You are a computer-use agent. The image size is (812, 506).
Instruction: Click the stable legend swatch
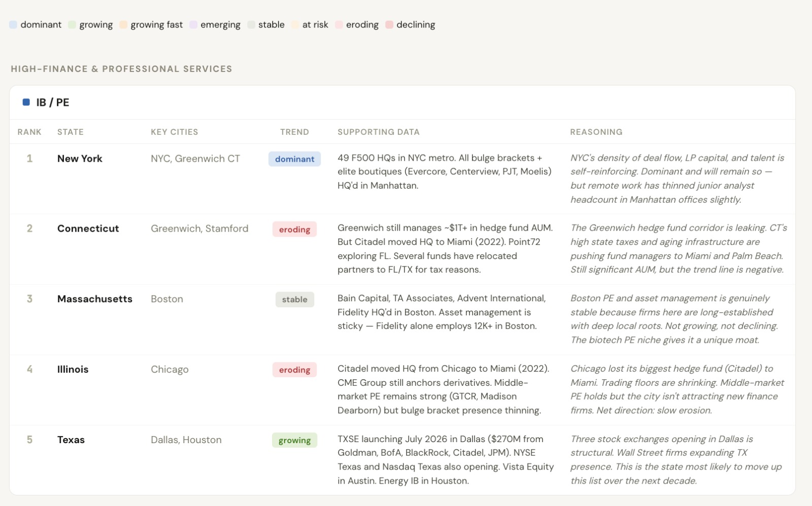coord(251,25)
